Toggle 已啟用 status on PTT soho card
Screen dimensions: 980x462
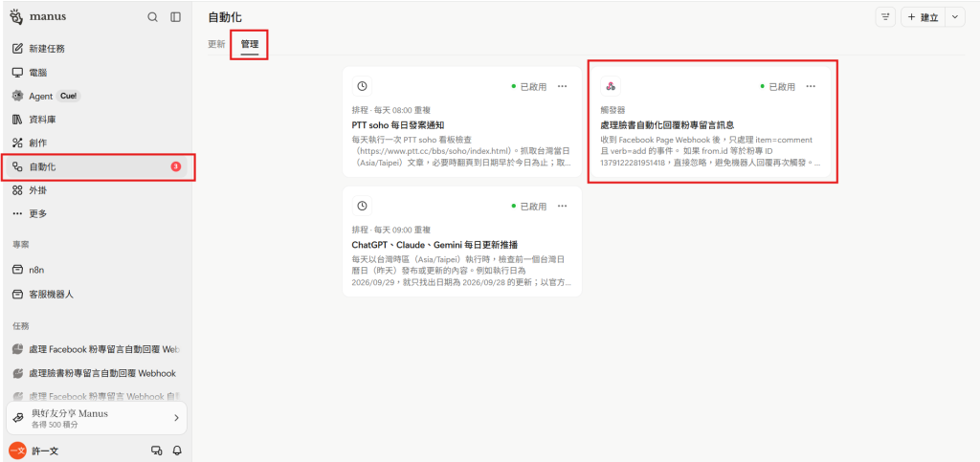point(528,87)
